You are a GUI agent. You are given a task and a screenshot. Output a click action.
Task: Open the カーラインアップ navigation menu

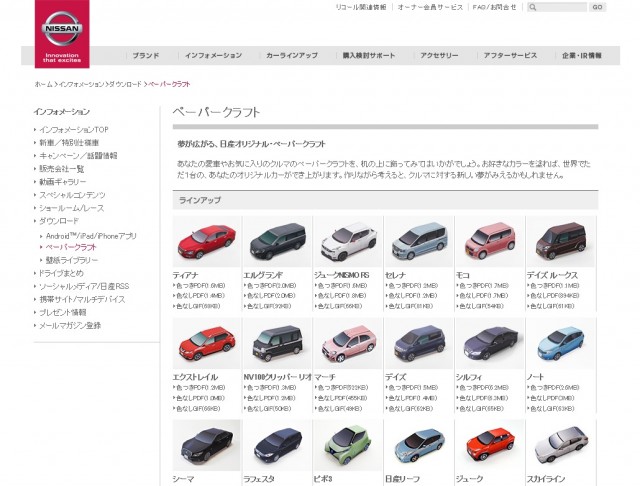[x=292, y=55]
